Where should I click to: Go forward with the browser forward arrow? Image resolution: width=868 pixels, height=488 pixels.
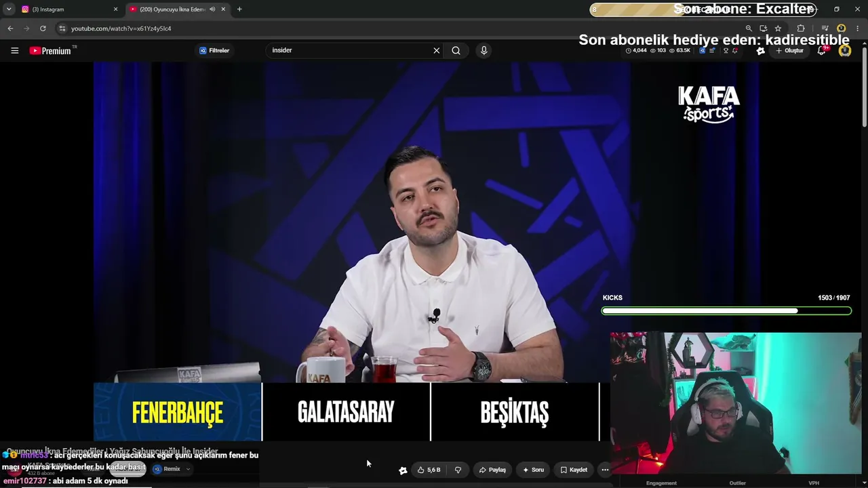pyautogui.click(x=26, y=28)
